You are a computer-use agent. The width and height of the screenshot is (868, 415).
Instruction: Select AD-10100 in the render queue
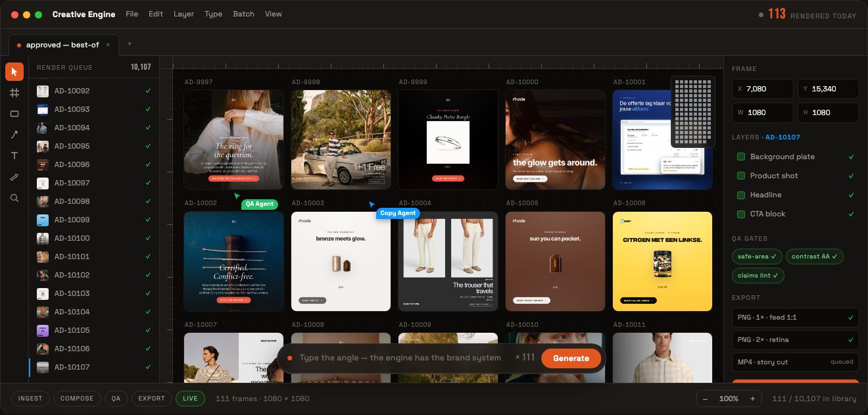(94, 238)
